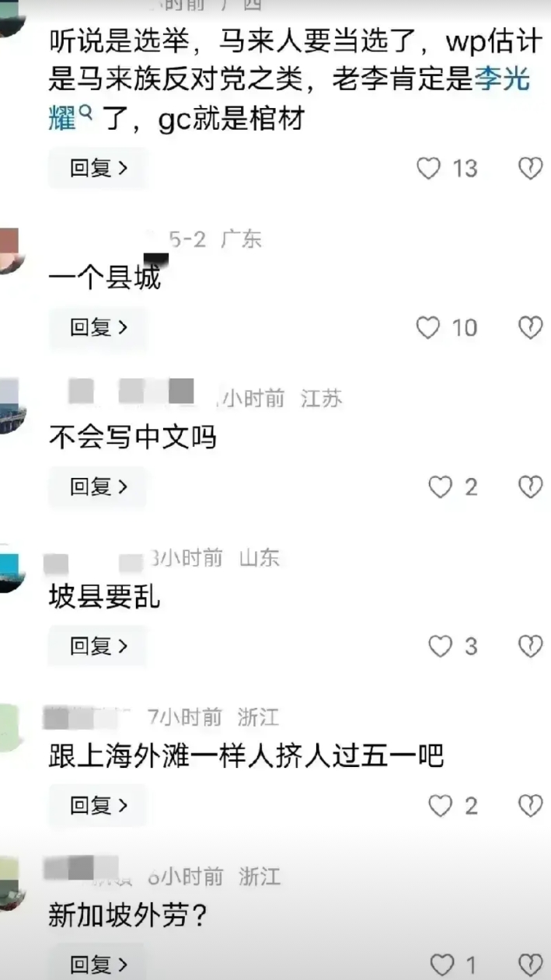Expand reply for 坡县要乱 comment
The height and width of the screenshot is (980, 551).
pyautogui.click(x=98, y=646)
